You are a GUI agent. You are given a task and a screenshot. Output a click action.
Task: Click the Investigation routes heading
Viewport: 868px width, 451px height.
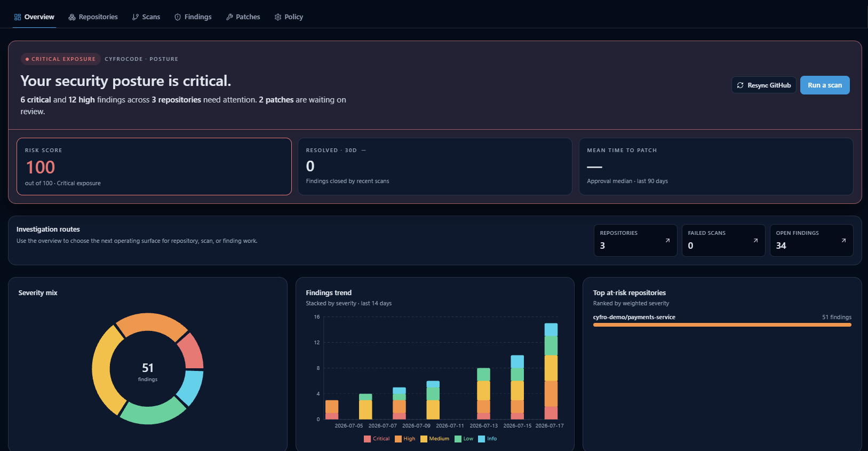(x=48, y=230)
